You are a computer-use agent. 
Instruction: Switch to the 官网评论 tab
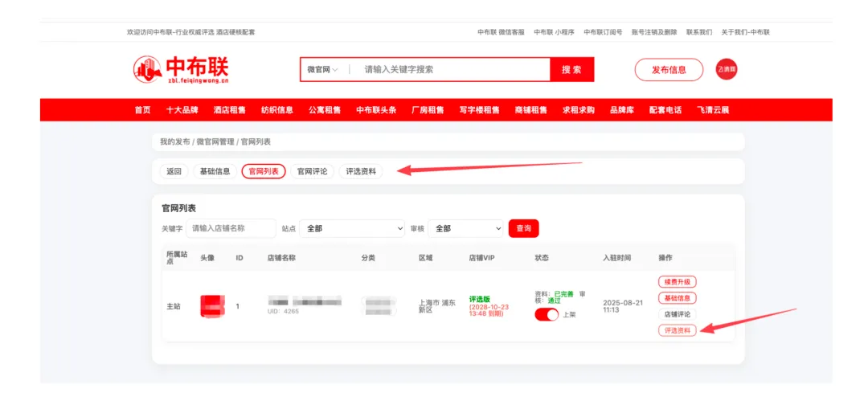tap(312, 171)
